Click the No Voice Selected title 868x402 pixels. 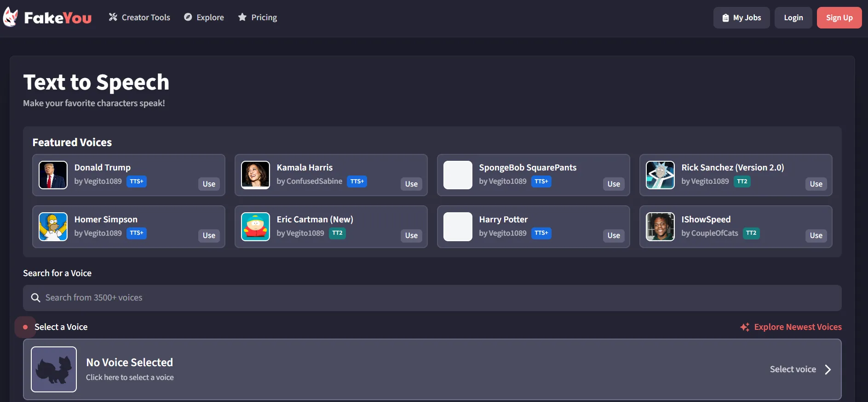[x=129, y=362]
